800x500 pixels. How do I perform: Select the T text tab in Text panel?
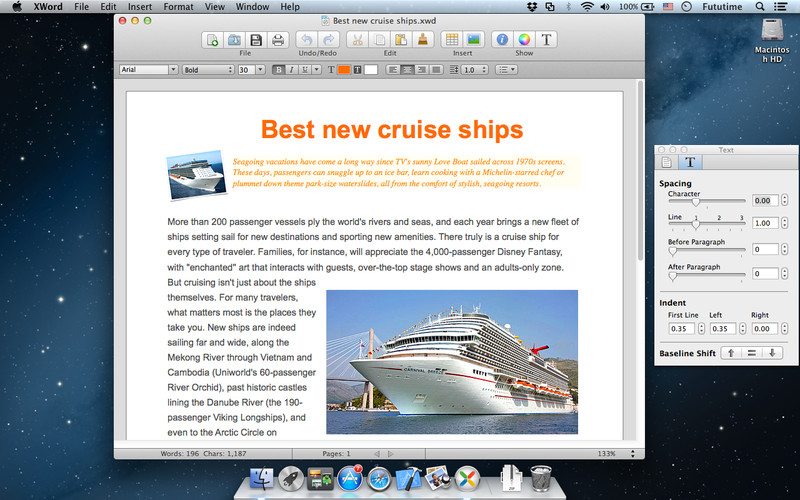[690, 162]
